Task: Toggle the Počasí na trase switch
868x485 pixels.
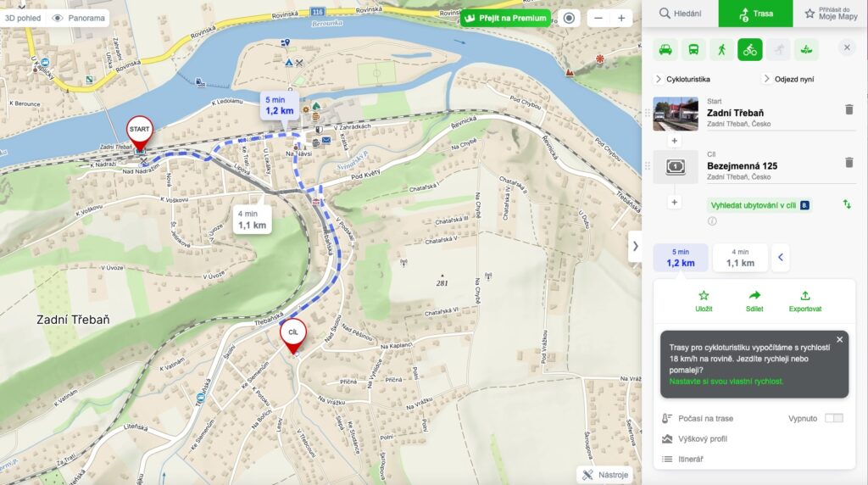Action: coord(834,418)
